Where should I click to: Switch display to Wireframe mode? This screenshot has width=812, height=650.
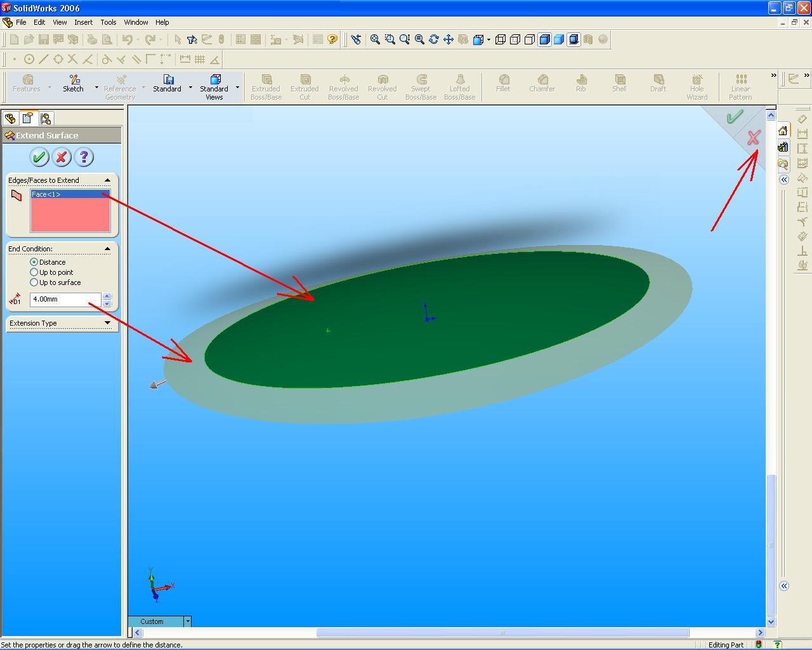pos(501,39)
